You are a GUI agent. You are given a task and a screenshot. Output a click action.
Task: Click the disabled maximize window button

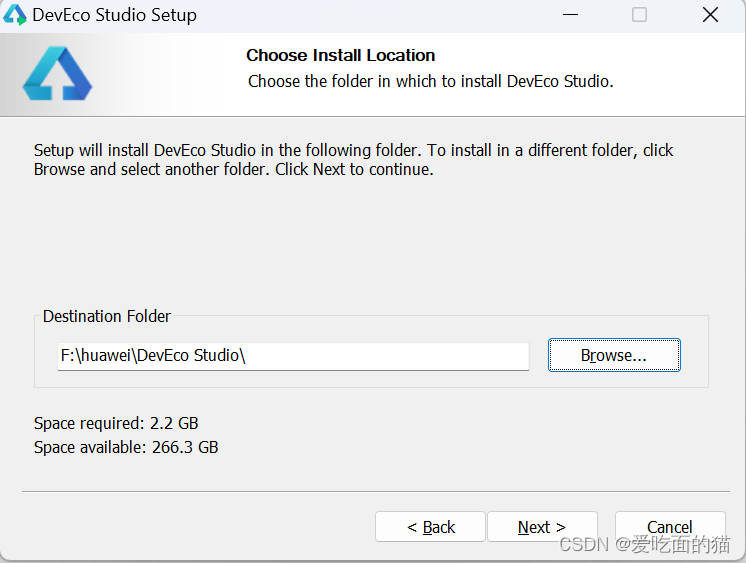click(x=639, y=15)
